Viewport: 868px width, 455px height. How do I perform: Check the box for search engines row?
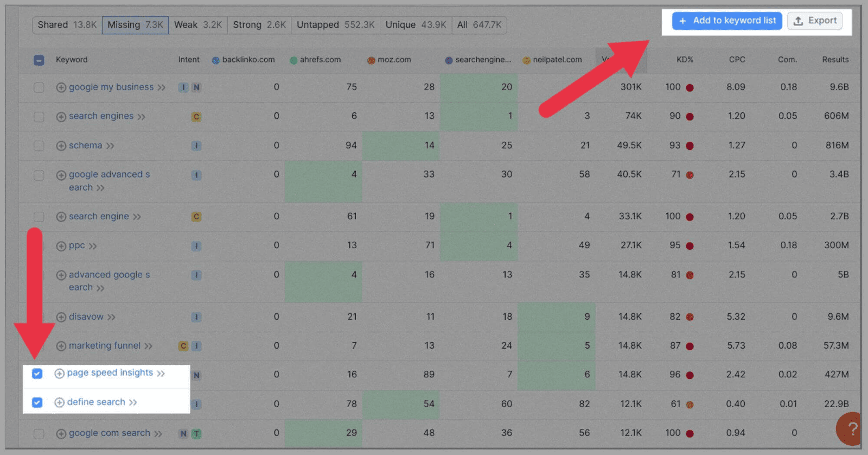(x=39, y=117)
